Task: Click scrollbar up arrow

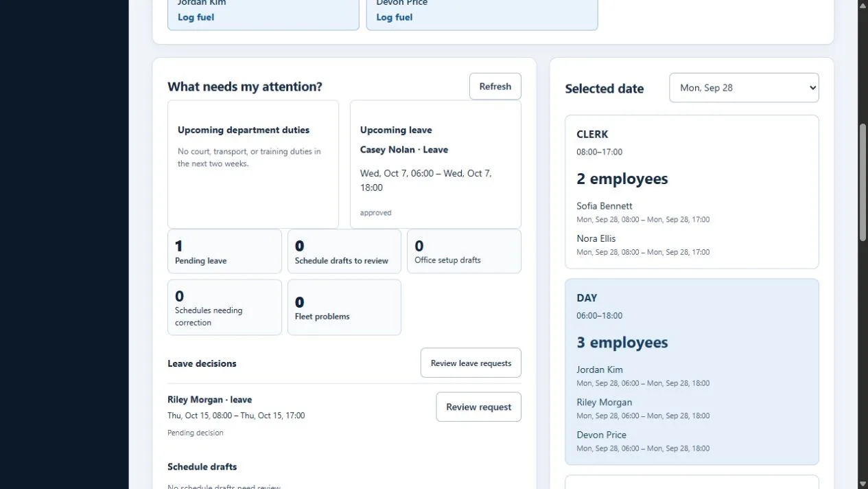Action: point(863,5)
